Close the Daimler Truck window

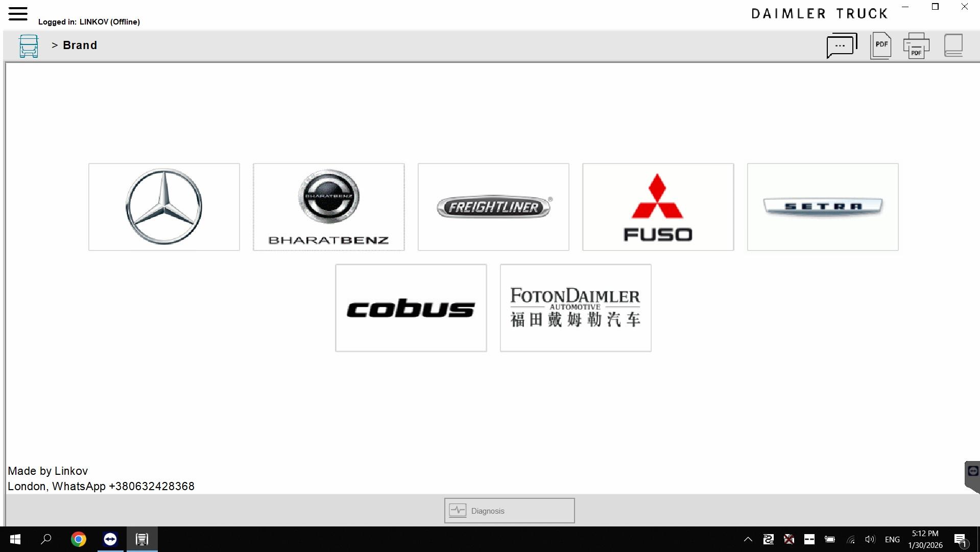coord(965,7)
